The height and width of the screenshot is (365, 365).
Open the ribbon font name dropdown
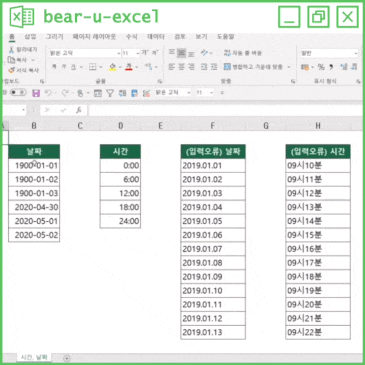[x=118, y=53]
